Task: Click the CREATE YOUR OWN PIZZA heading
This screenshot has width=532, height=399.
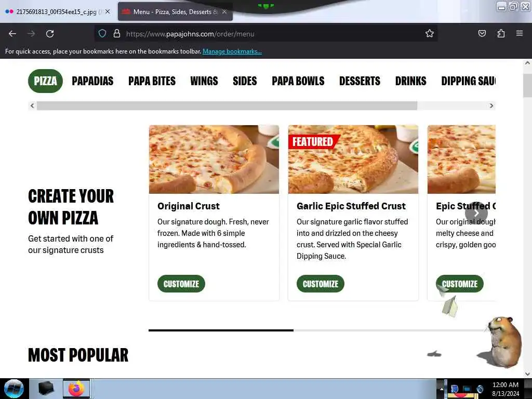Action: (x=71, y=207)
